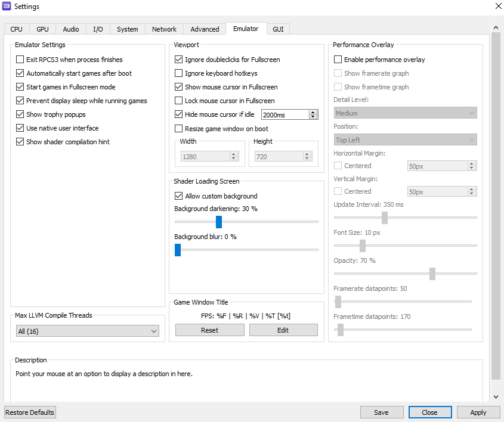Viewport: 504px width, 422px height.
Task: Click the scrollbar up arrow
Action: click(x=496, y=27)
